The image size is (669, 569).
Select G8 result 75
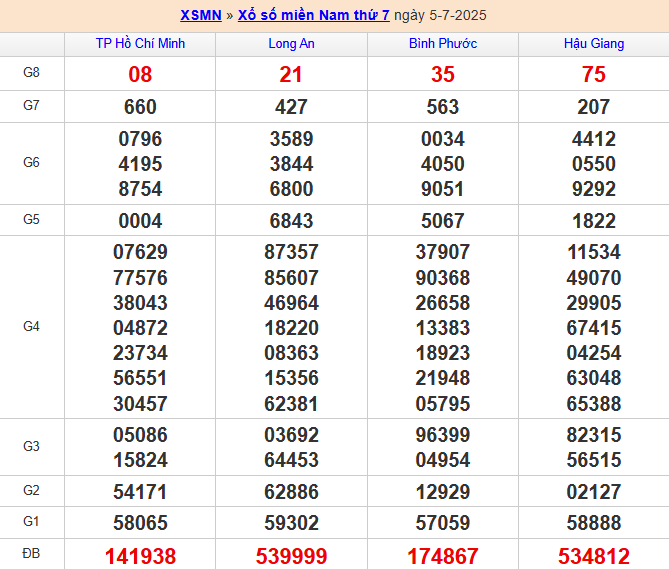pos(594,74)
